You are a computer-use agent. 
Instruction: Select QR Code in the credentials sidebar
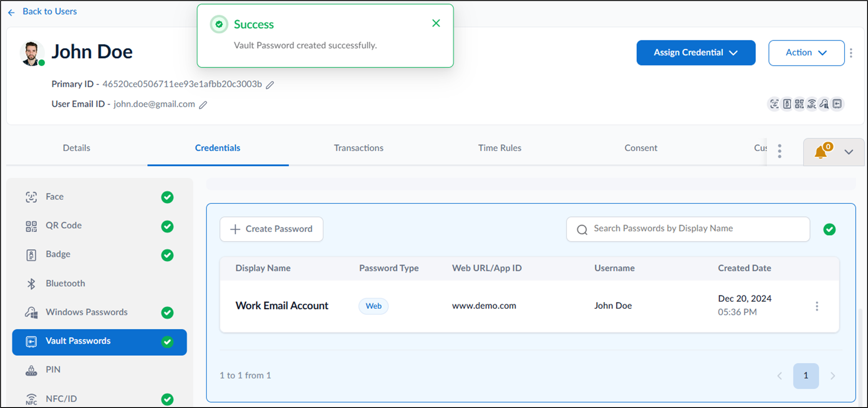tap(100, 226)
